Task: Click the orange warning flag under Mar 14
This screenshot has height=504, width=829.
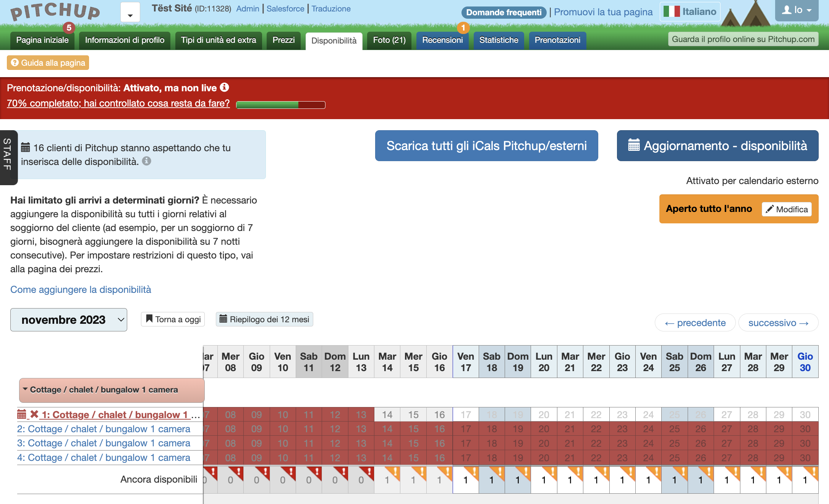Action: (x=393, y=473)
